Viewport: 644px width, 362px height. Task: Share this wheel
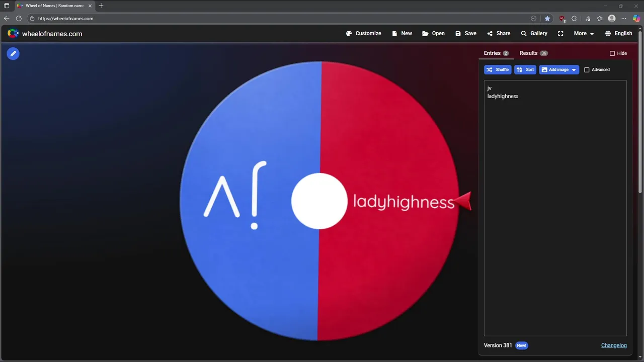pyautogui.click(x=499, y=33)
